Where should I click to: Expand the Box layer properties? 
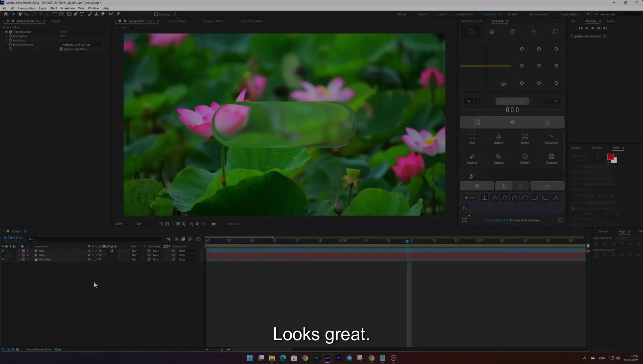coord(19,251)
